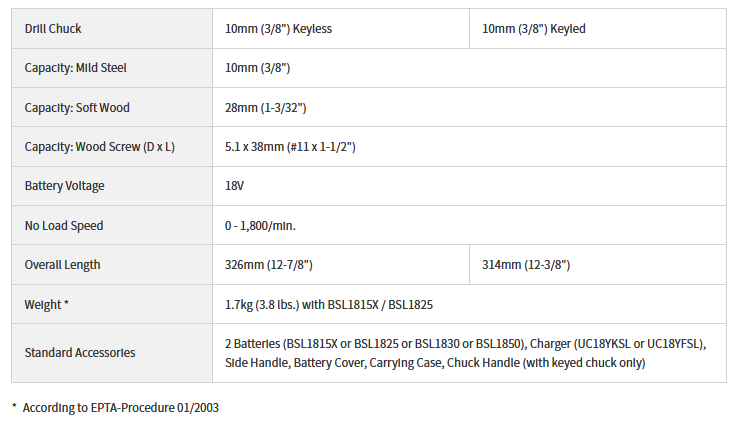Select the 5.1 x 38mm screw value
This screenshot has width=742, height=433.
click(291, 147)
